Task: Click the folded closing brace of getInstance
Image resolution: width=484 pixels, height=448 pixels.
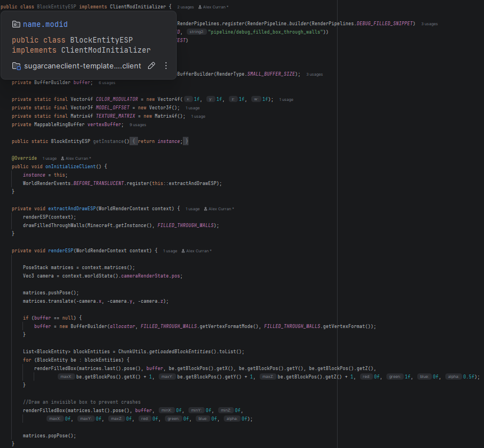Action: pyautogui.click(x=186, y=141)
